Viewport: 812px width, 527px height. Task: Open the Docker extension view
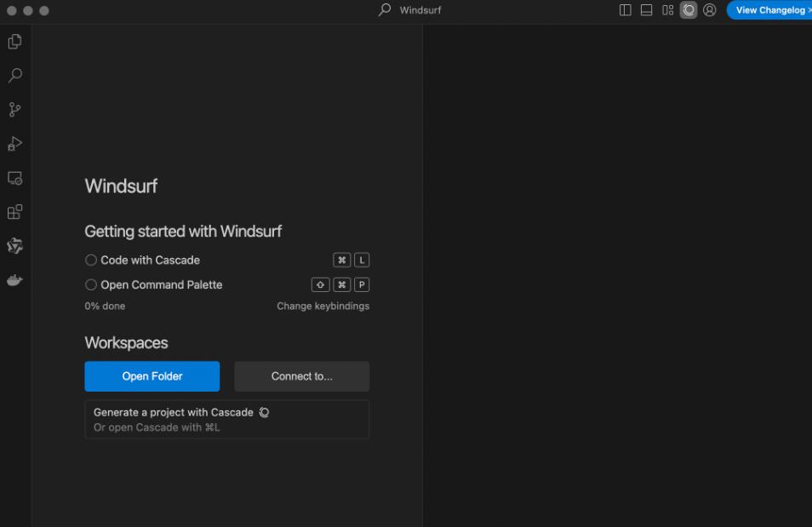[14, 279]
